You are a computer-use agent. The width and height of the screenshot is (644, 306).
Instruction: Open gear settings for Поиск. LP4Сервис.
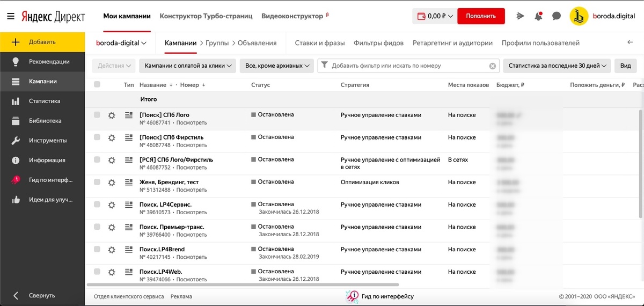pos(112,205)
